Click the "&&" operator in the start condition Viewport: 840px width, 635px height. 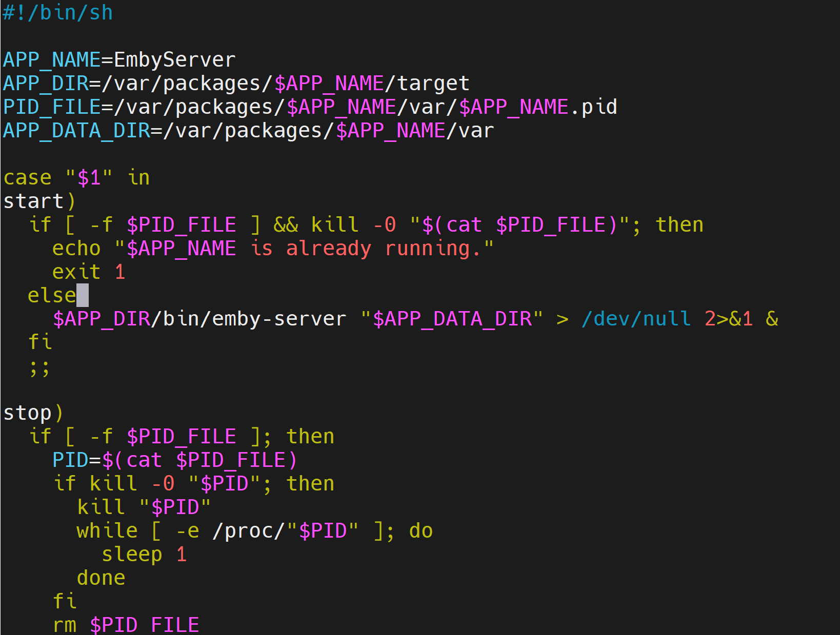(286, 225)
